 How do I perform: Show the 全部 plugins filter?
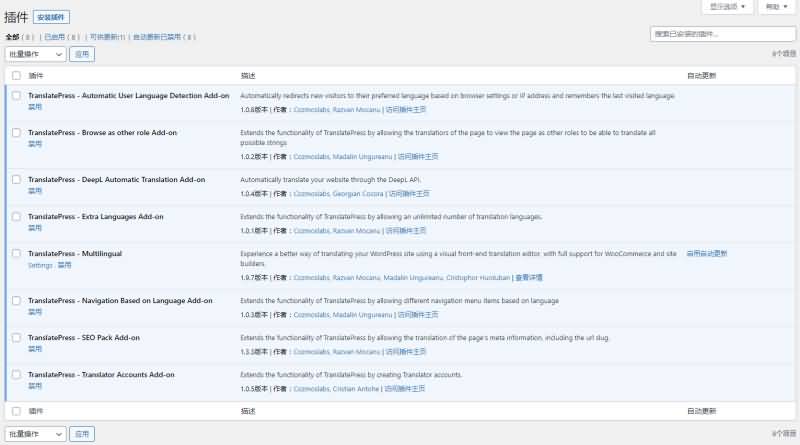click(x=12, y=37)
